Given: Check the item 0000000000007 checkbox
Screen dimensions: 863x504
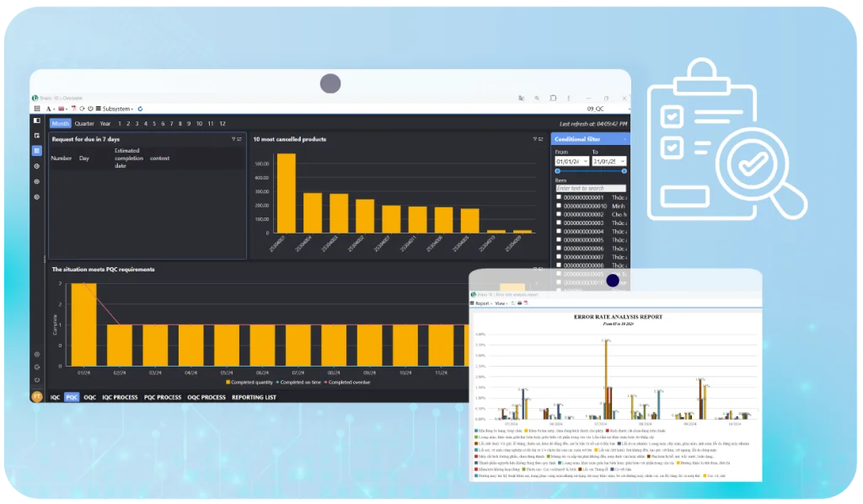Looking at the screenshot, I should (x=559, y=257).
